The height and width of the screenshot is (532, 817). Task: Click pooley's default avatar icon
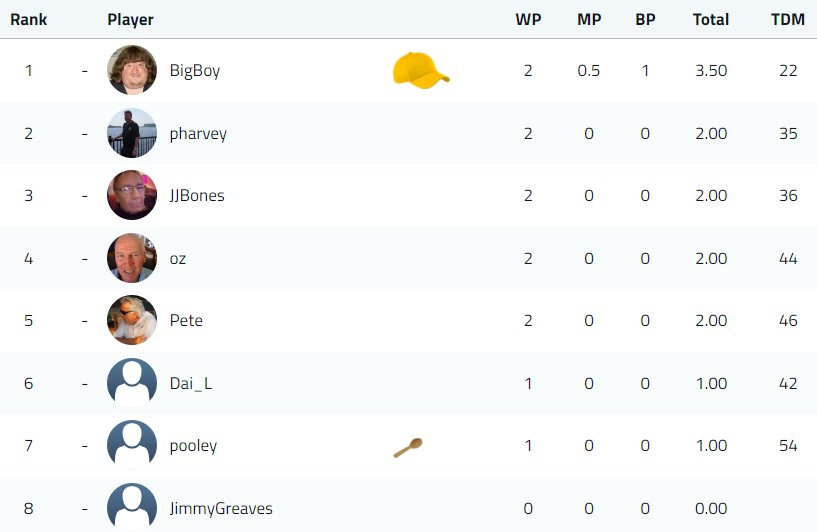132,446
